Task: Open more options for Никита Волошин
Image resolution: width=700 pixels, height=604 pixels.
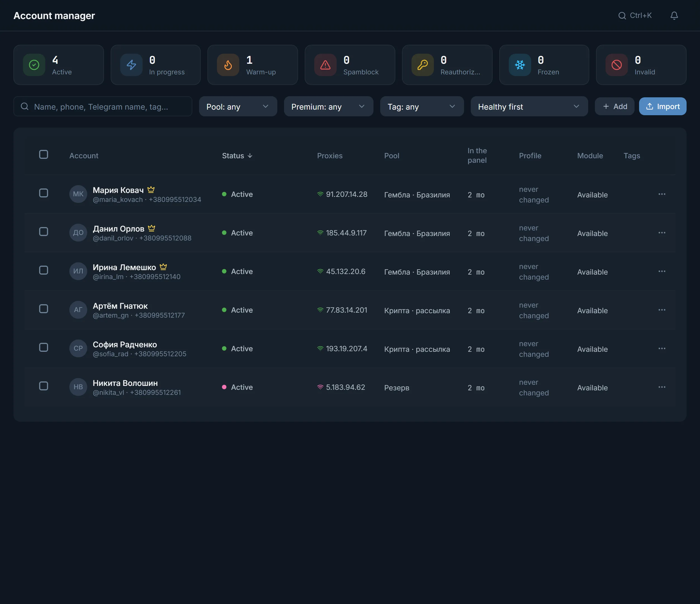Action: point(662,387)
